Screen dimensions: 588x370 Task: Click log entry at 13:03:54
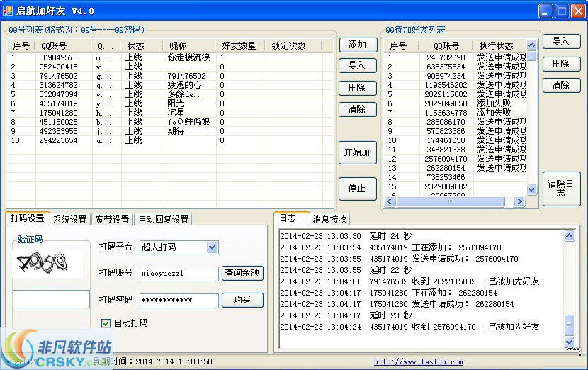click(390, 247)
